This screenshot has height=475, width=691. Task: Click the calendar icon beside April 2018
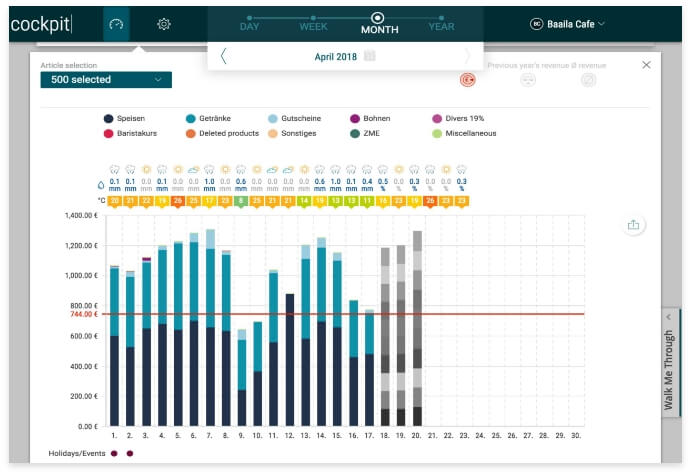[x=370, y=56]
